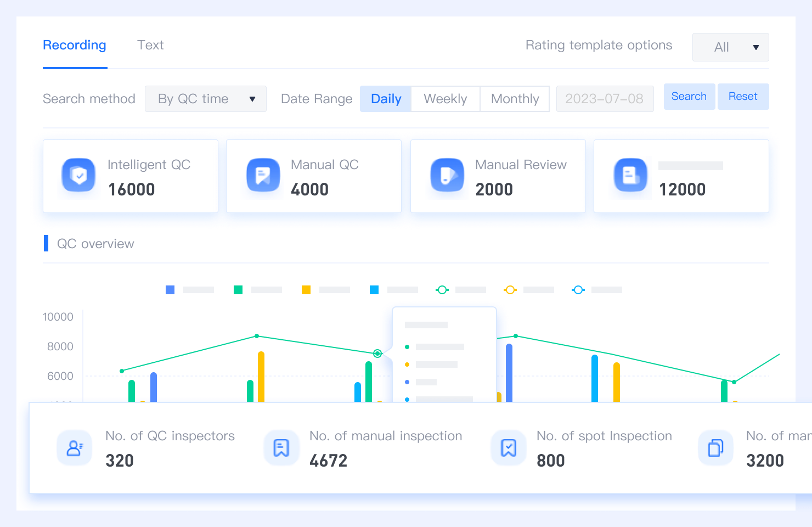812x527 pixels.
Task: Click the spot inspection checkmark icon
Action: pos(509,448)
